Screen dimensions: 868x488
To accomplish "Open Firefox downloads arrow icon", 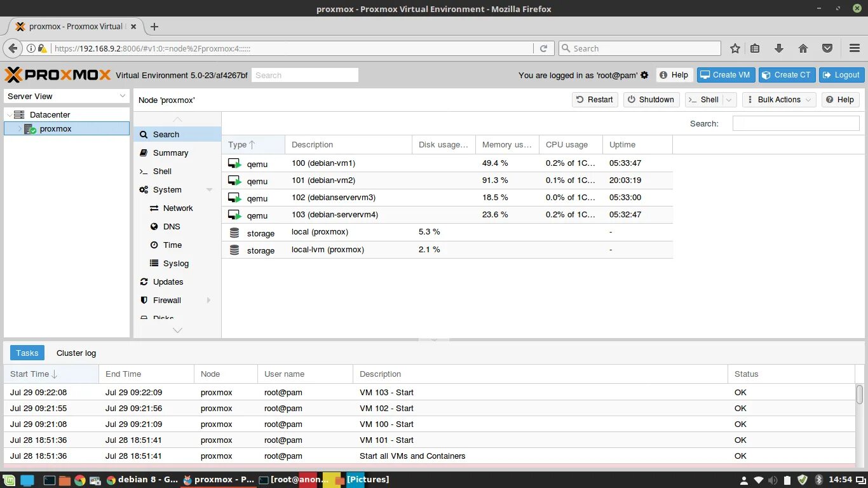I will [x=779, y=48].
